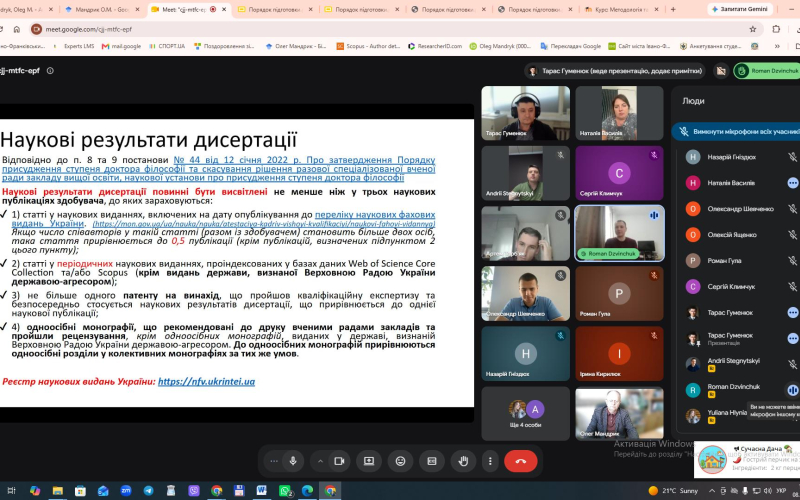
Task: Mute Олексій Ященко microphone icon in list
Action: click(792, 235)
